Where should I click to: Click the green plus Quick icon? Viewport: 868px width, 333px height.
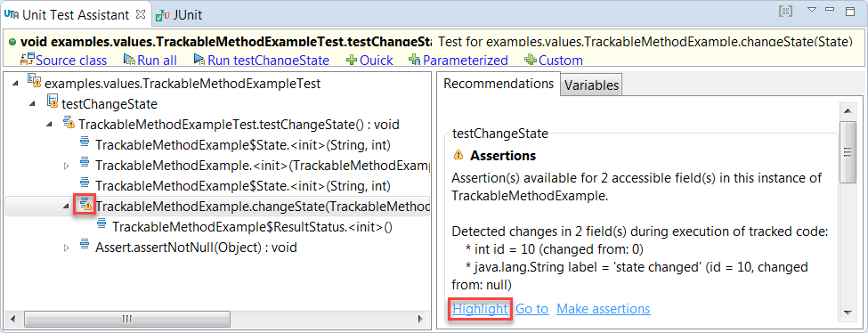click(x=352, y=60)
